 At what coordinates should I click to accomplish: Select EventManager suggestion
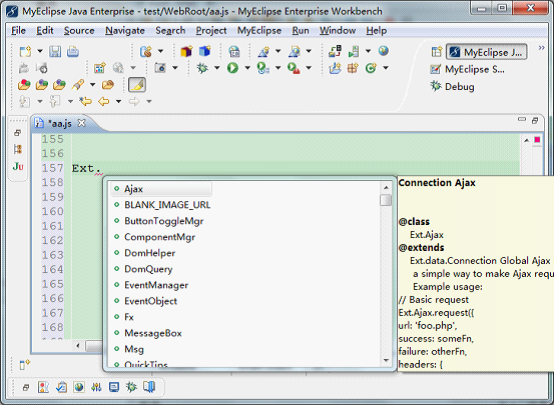[156, 285]
